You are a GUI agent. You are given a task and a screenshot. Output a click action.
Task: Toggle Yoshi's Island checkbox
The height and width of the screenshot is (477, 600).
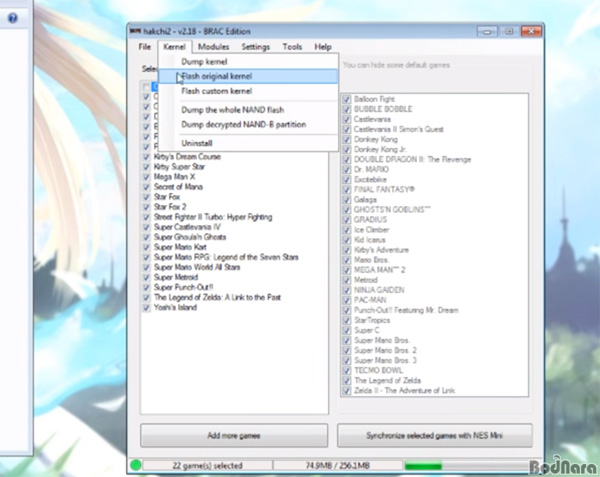click(x=146, y=308)
